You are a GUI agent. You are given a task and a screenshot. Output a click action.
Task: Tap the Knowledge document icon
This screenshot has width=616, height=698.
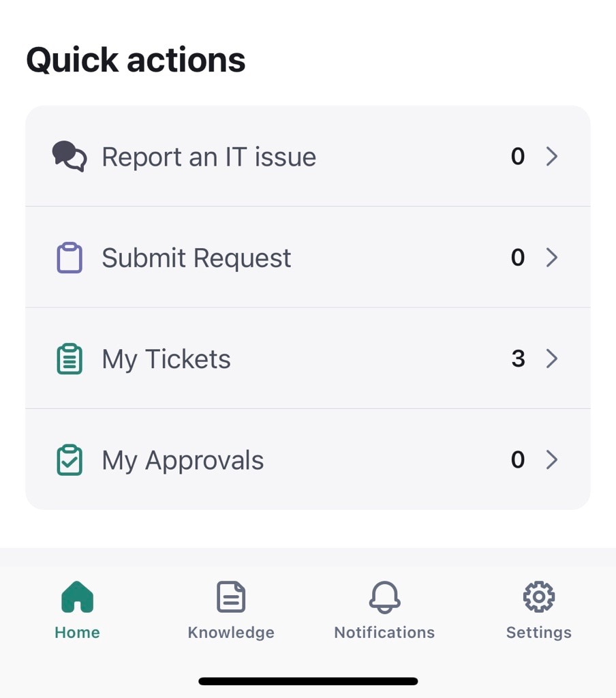tap(231, 597)
